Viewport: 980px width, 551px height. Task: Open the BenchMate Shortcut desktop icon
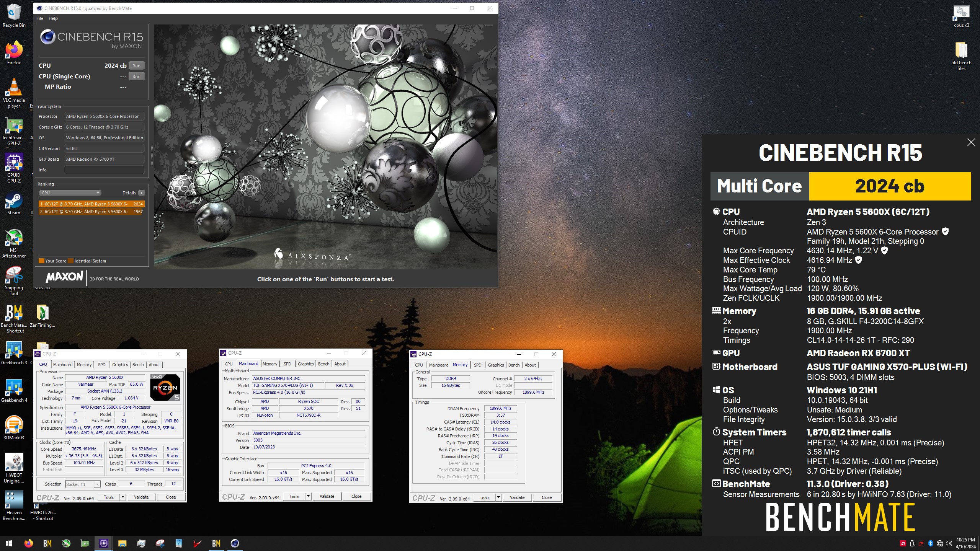[14, 318]
